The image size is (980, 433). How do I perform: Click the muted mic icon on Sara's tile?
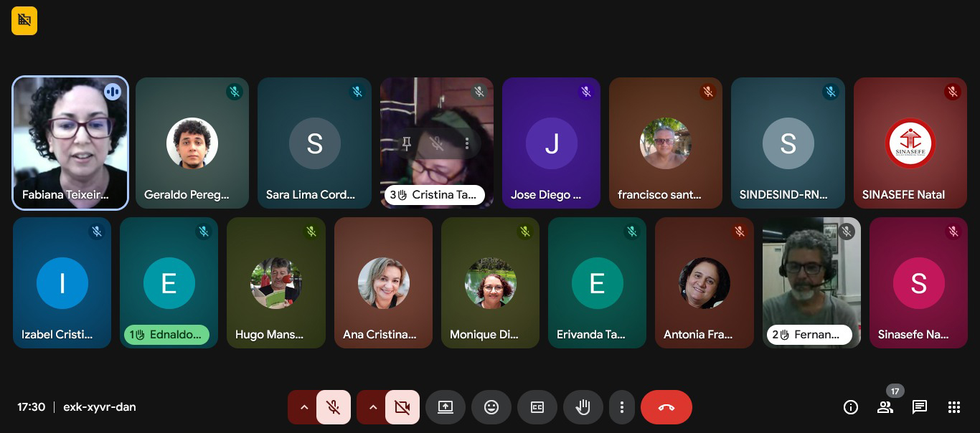point(357,92)
